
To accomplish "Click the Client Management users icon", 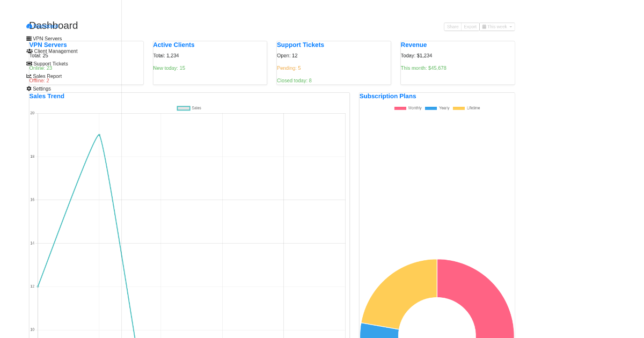I will 29,51.
